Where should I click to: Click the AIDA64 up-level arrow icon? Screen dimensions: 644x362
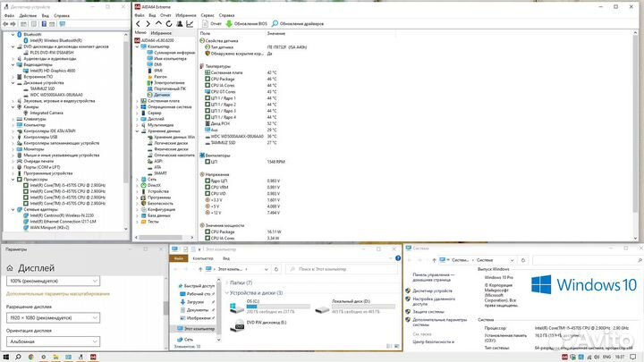(x=158, y=24)
